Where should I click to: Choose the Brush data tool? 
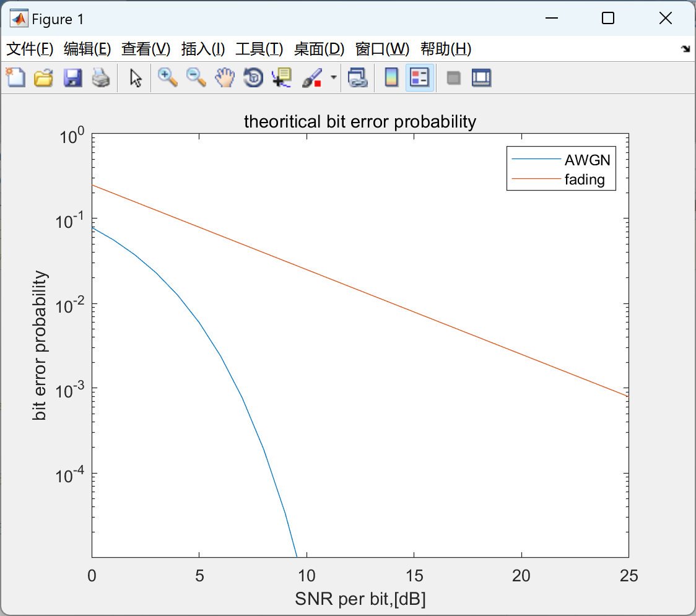pos(312,77)
